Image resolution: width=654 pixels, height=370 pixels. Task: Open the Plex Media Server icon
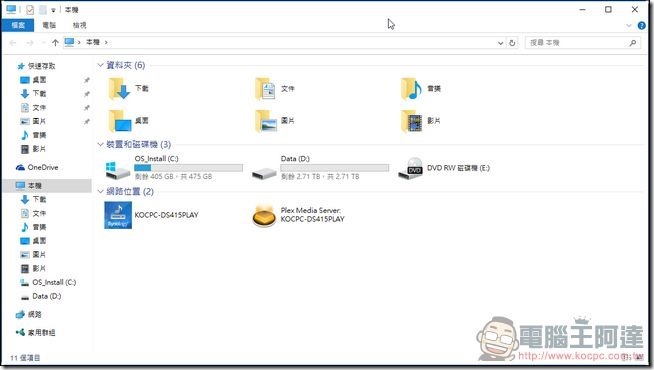coord(264,215)
